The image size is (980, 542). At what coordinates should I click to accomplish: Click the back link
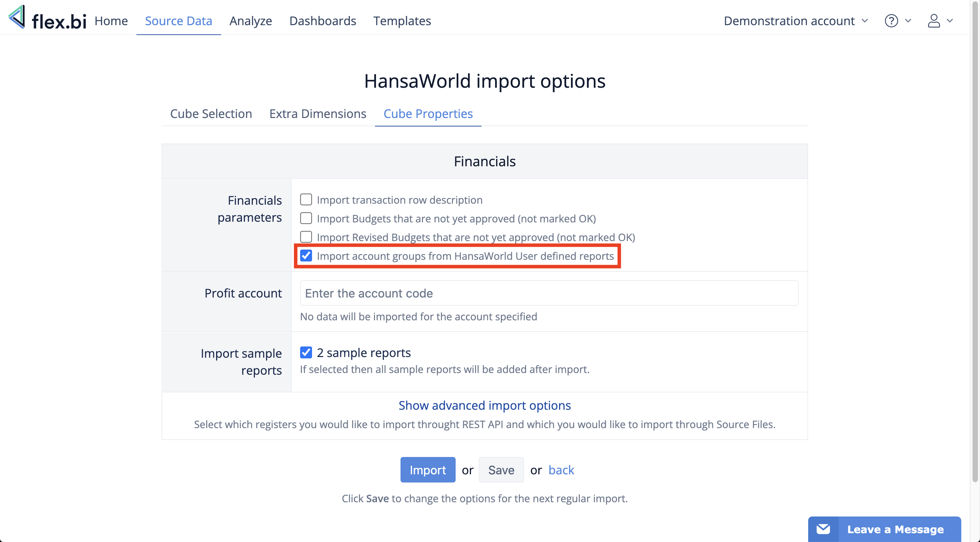coord(561,470)
